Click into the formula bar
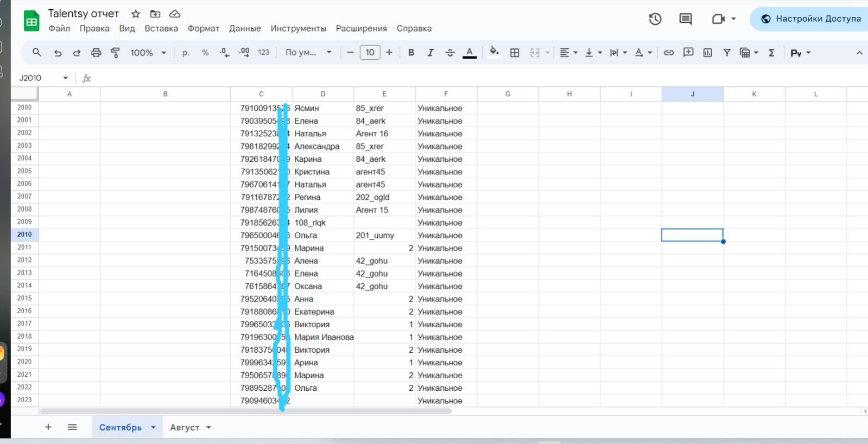Viewport: 868px width, 444px height. click(x=478, y=78)
